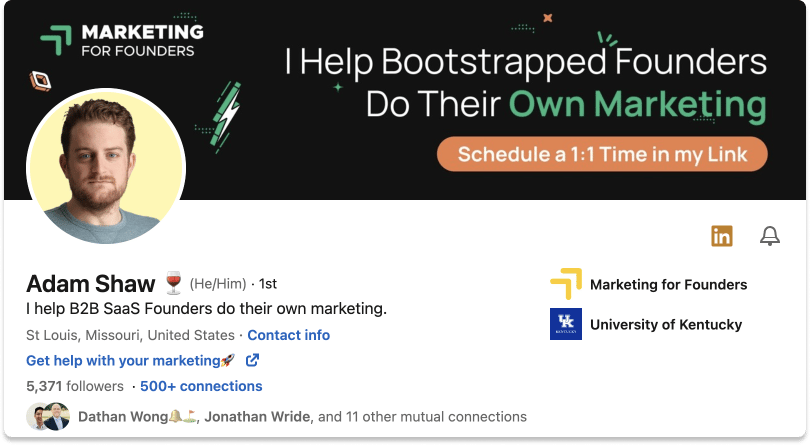810x445 pixels.
Task: Click the St Louis, Missouri location text
Action: coord(130,335)
